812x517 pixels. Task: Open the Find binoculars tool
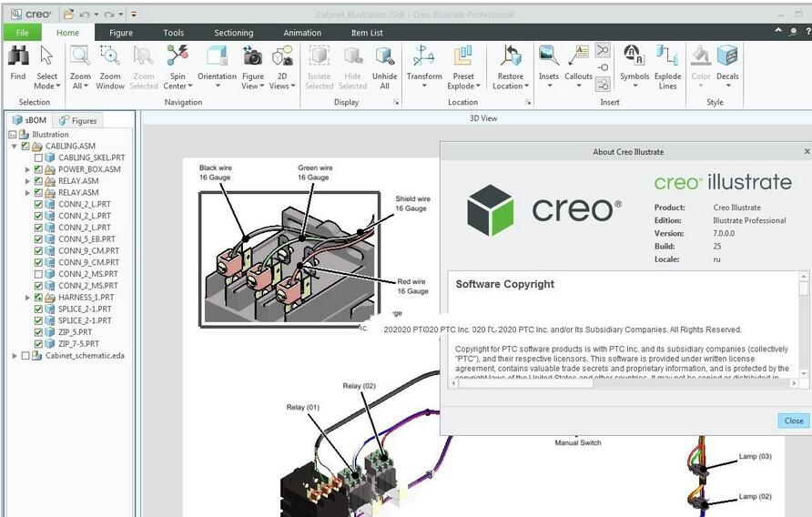point(18,64)
